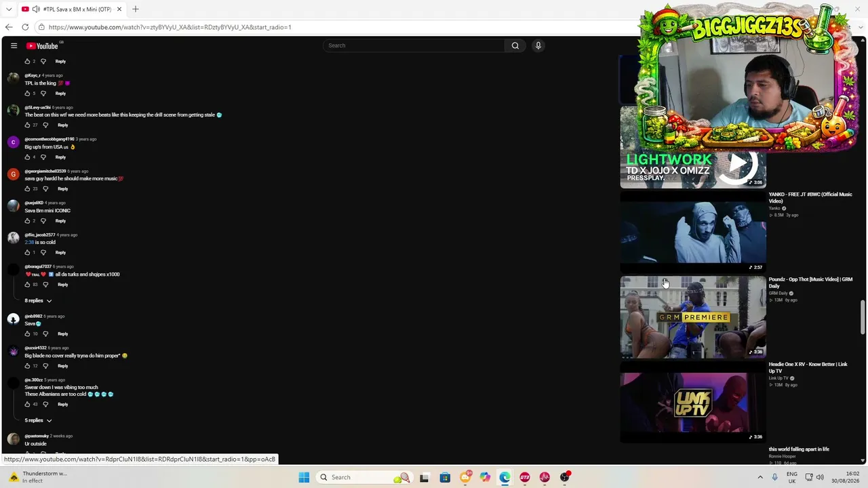Go back with browser back arrow
The image size is (868, 488).
point(9,27)
